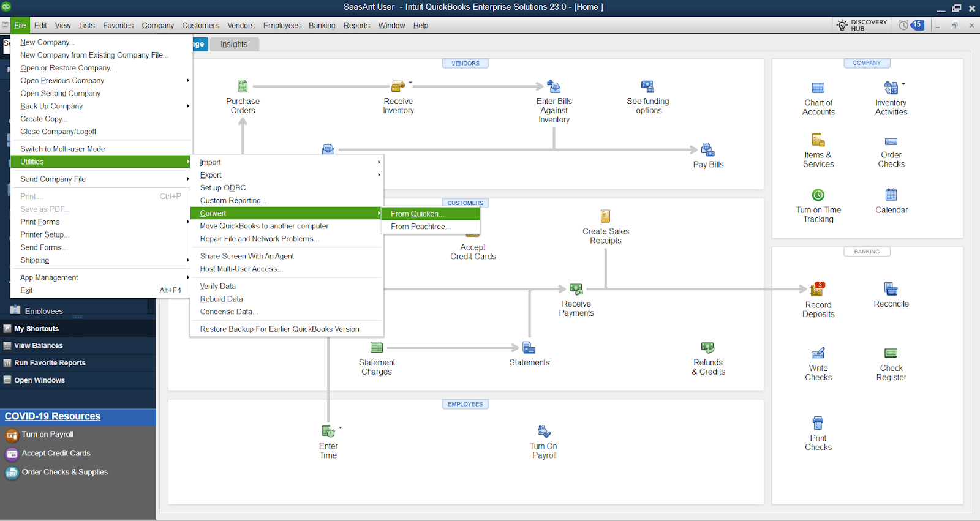Viewport: 980px width, 521px height.
Task: Open the Refunds & Credits icon
Action: (x=708, y=348)
